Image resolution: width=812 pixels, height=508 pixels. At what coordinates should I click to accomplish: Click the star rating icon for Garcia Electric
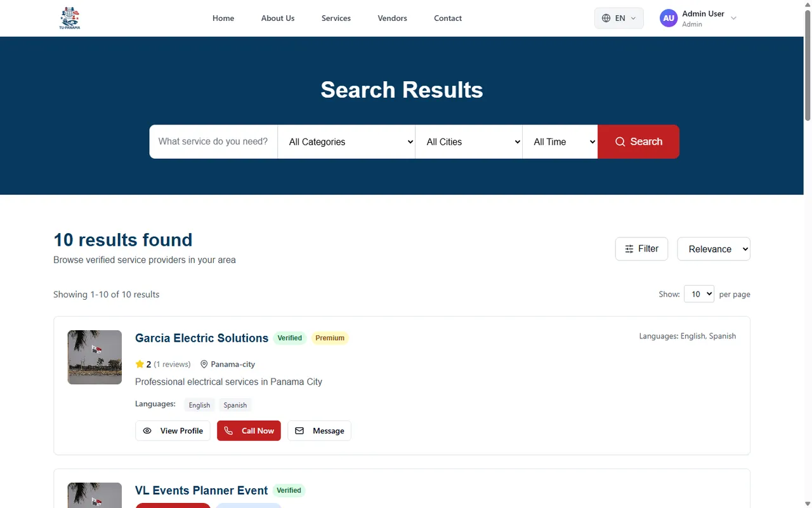tap(140, 364)
